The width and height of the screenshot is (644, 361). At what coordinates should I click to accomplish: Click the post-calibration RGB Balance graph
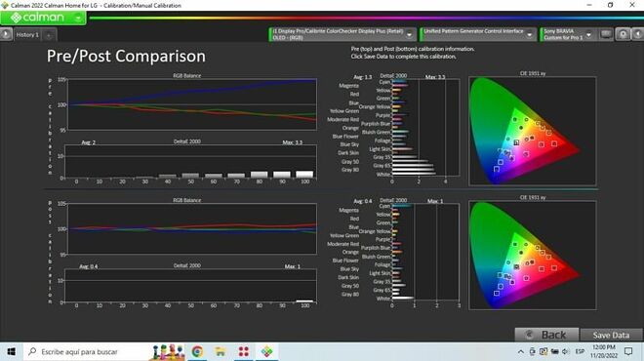tap(192, 228)
